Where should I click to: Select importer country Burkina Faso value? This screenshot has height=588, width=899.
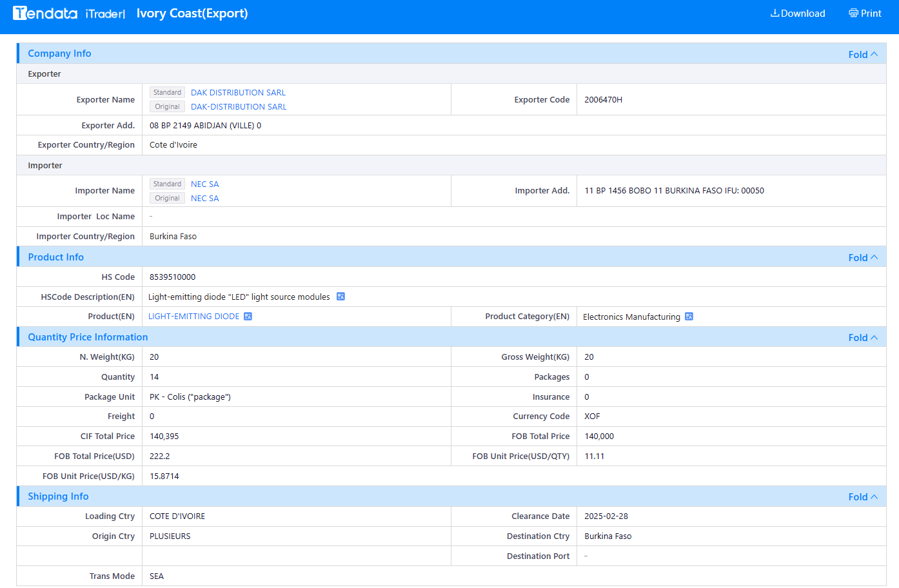point(173,237)
